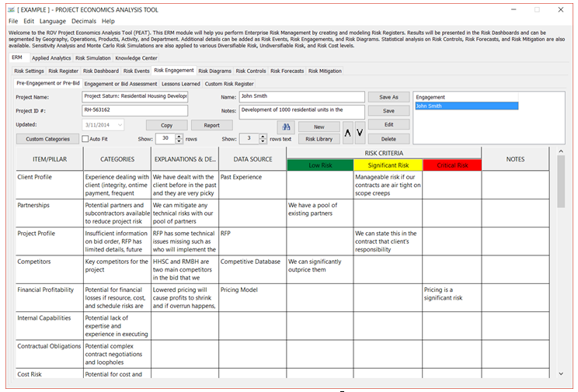
Task: Click the application icon in title bar
Action: 11,10
